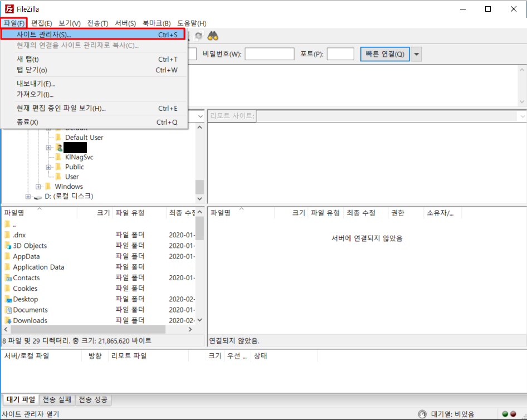
Task: Choose 종료(X) to exit FileZilla
Action: pos(94,122)
